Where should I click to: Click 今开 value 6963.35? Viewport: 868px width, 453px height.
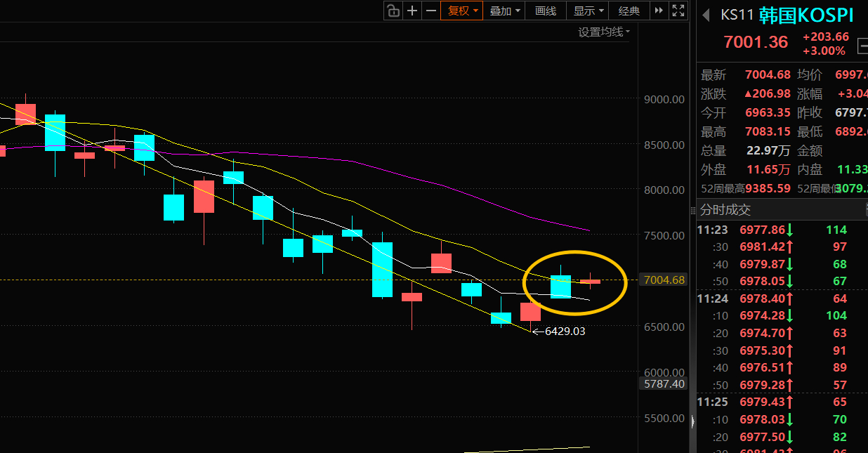(767, 113)
